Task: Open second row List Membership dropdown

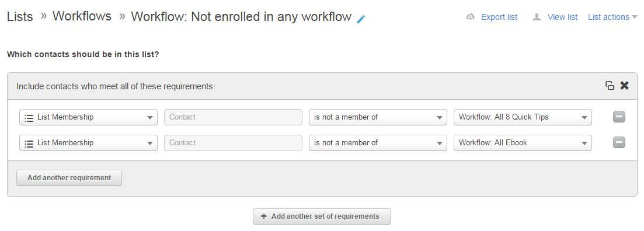Action: [88, 143]
